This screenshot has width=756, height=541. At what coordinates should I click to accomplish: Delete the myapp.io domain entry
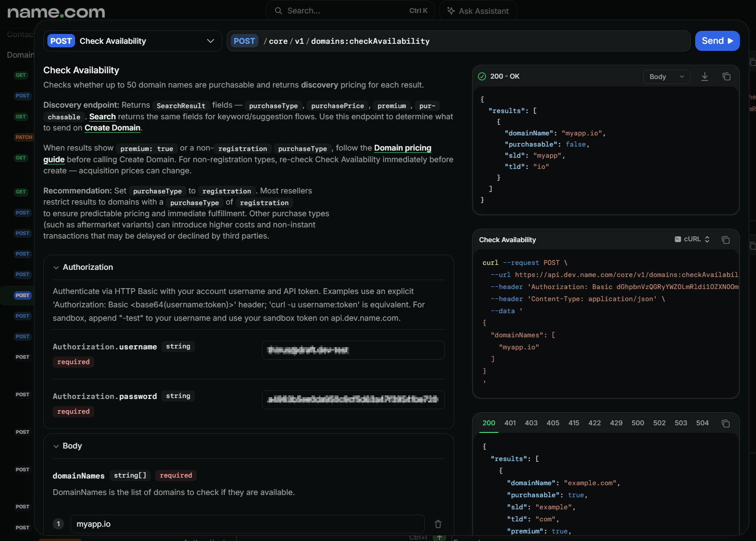pos(438,524)
